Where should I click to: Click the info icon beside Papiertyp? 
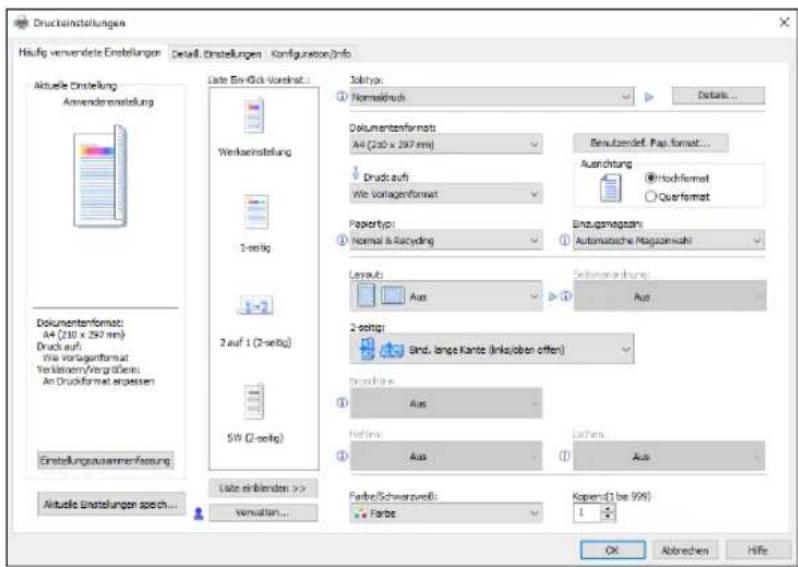tap(342, 240)
